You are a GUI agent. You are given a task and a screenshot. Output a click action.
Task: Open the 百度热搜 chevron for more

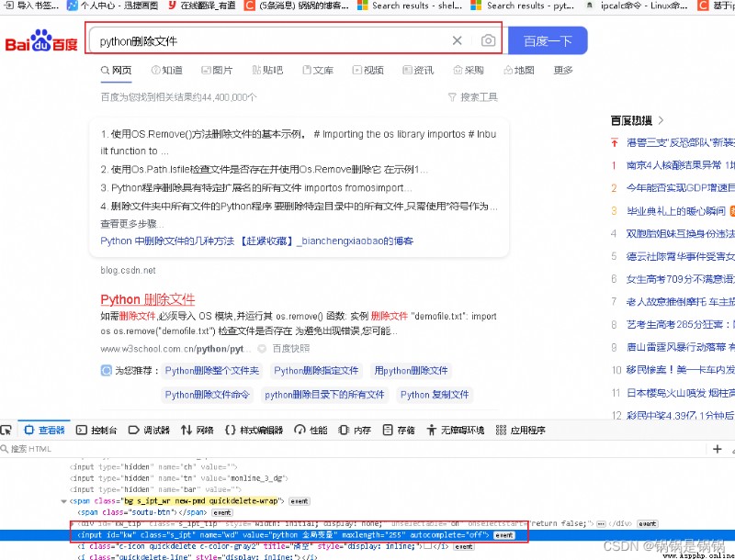pyautogui.click(x=661, y=120)
